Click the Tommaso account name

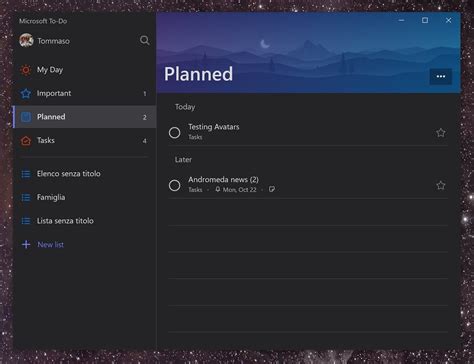(53, 41)
